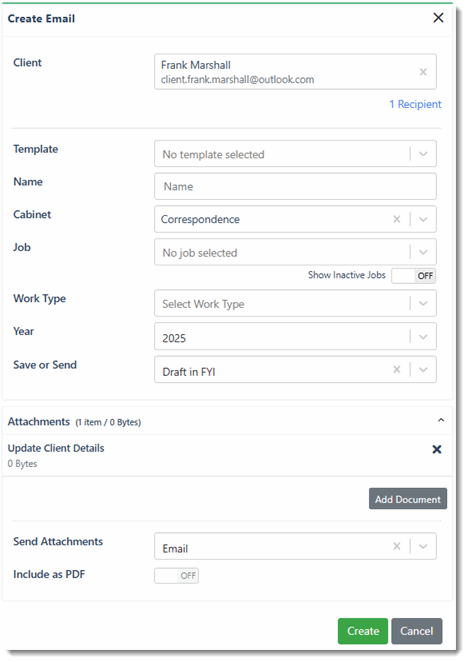Viewport: 468px width, 662px height.
Task: Click the Add Document button
Action: 408,499
